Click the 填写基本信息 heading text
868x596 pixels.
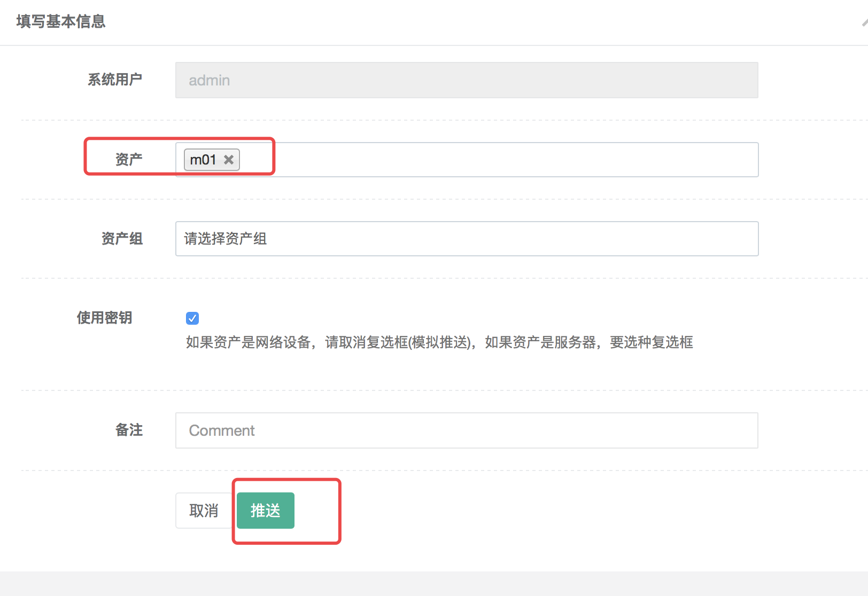point(61,21)
